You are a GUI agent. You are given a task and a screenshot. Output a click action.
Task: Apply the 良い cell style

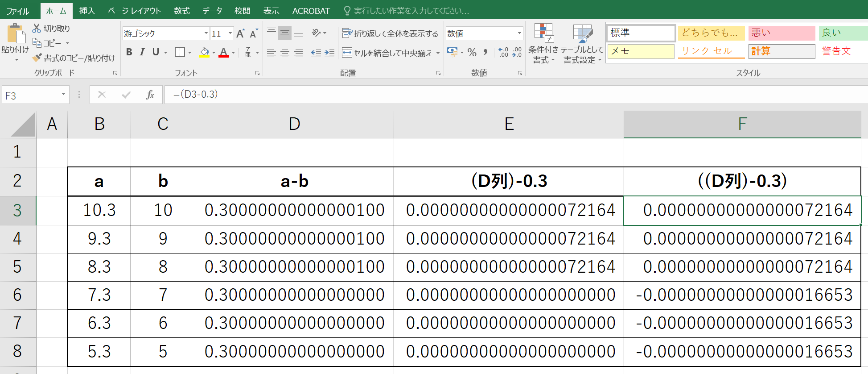tap(842, 33)
